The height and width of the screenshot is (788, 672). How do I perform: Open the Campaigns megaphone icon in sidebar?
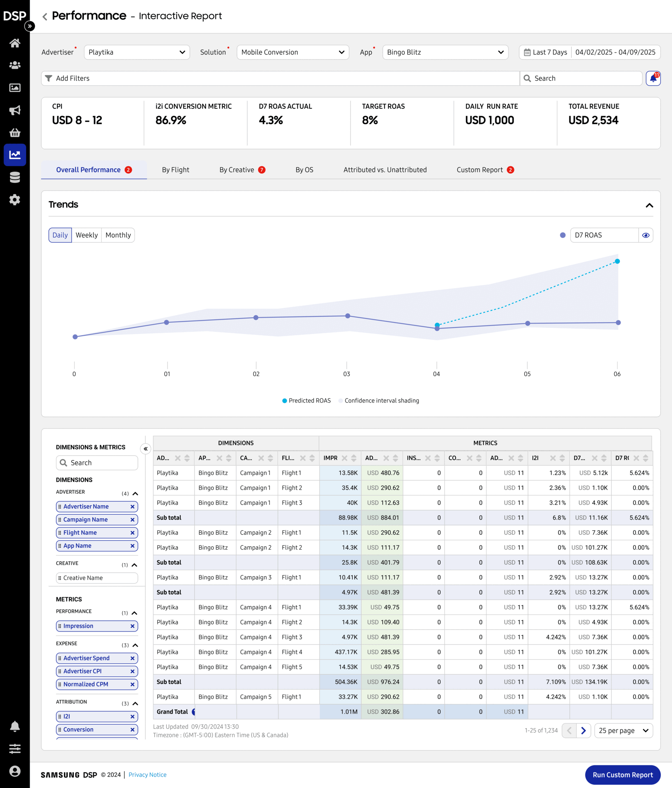tap(15, 110)
